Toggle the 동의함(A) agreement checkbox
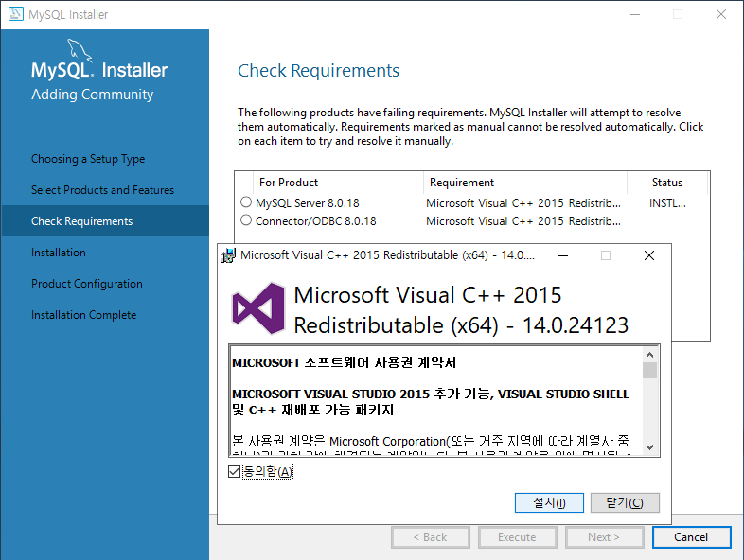The image size is (744, 560). coord(234,471)
